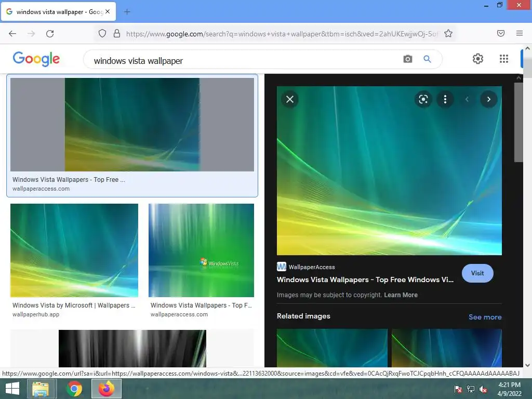
Task: Click the Action Center flag tray icon
Action: tap(458, 389)
